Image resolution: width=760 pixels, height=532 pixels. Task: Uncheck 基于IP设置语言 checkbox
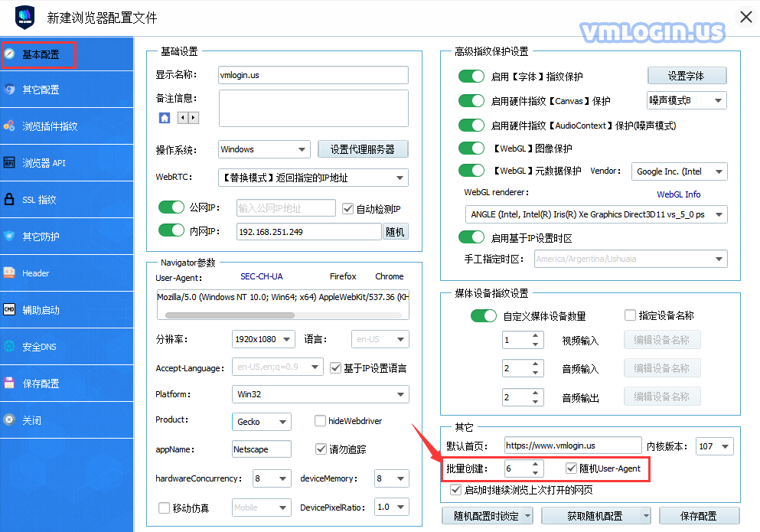tap(335, 367)
